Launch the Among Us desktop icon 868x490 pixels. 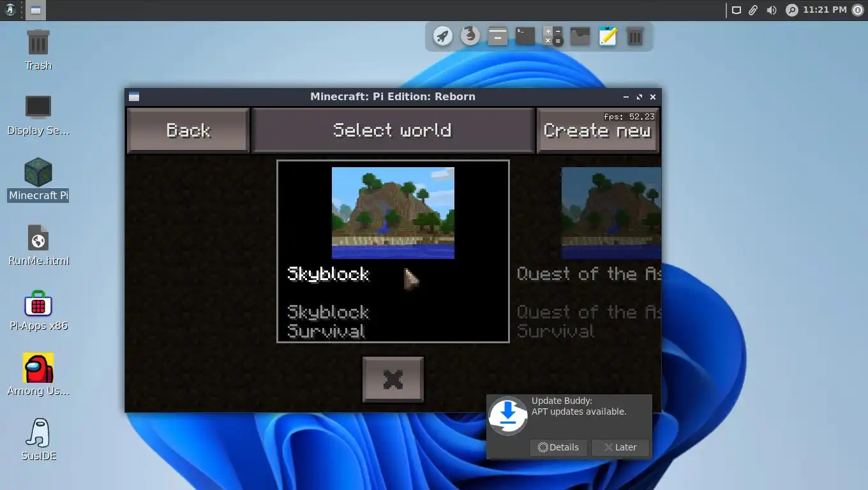pyautogui.click(x=38, y=375)
